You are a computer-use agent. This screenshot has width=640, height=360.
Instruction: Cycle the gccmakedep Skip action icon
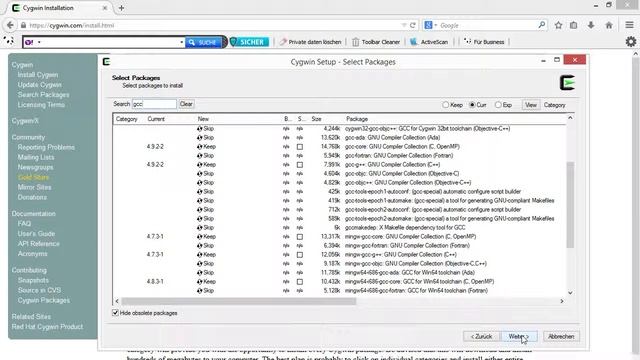pos(200,227)
